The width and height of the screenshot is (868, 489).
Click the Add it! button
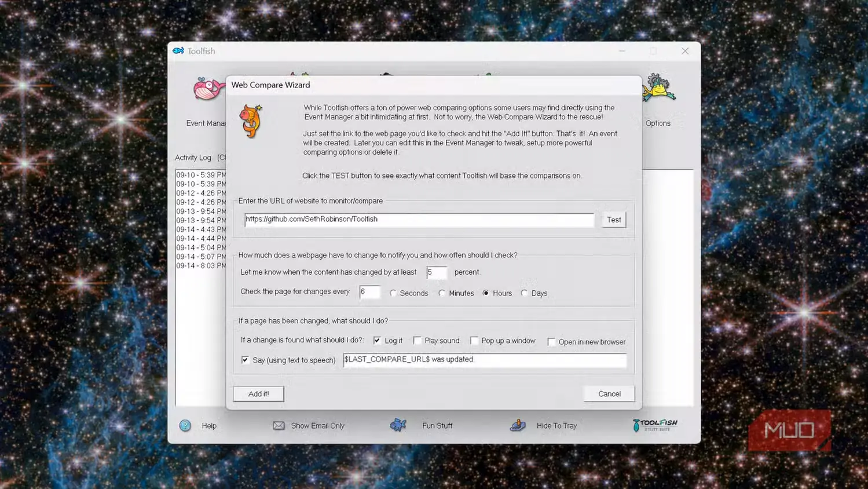click(x=258, y=393)
